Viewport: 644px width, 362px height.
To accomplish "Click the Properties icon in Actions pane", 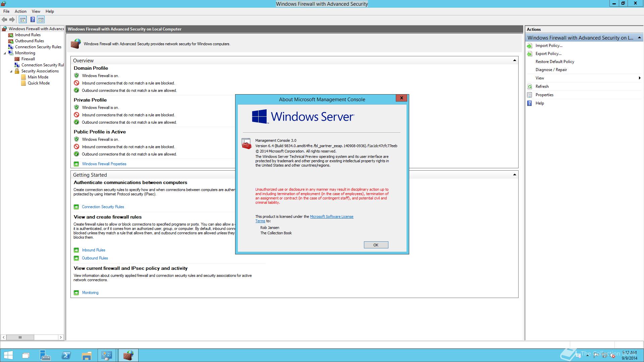I will 530,95.
